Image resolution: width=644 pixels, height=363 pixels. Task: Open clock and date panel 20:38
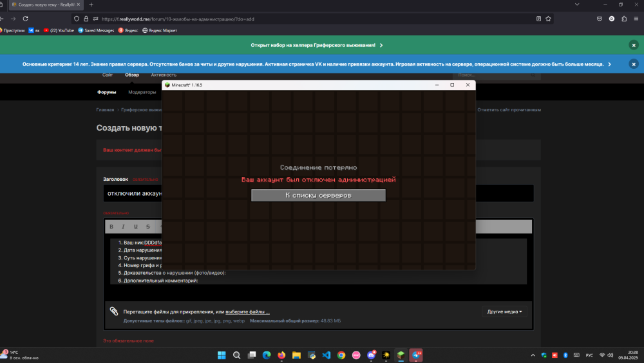(628, 355)
